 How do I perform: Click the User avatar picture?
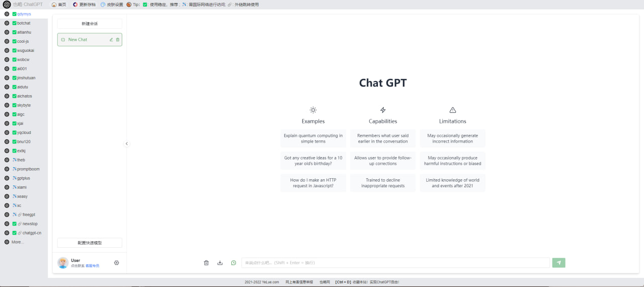[63, 263]
